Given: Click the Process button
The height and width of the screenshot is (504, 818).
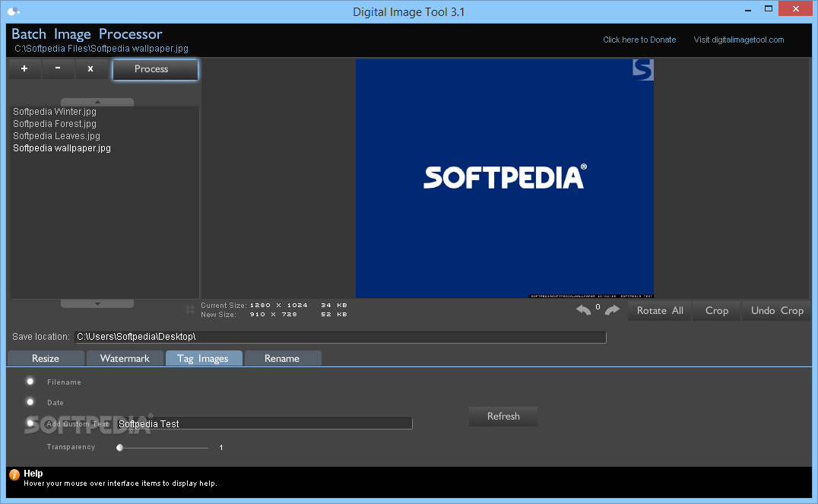Looking at the screenshot, I should (155, 69).
